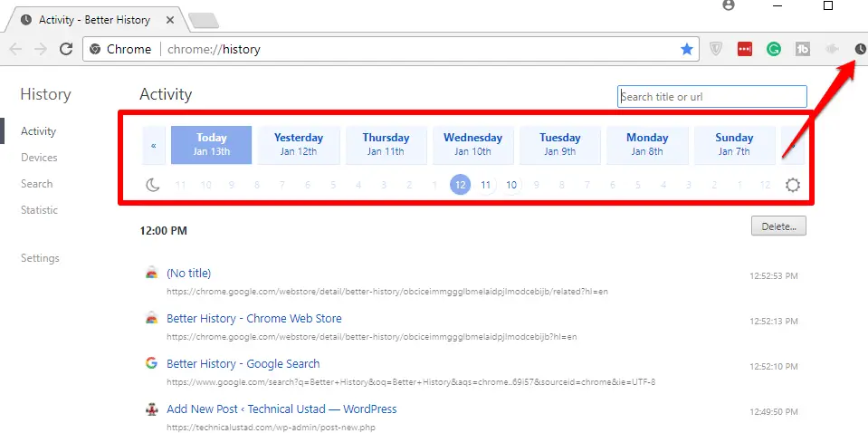Click the technicalustad.com/wp-admin/post-new.php URL

point(272,427)
